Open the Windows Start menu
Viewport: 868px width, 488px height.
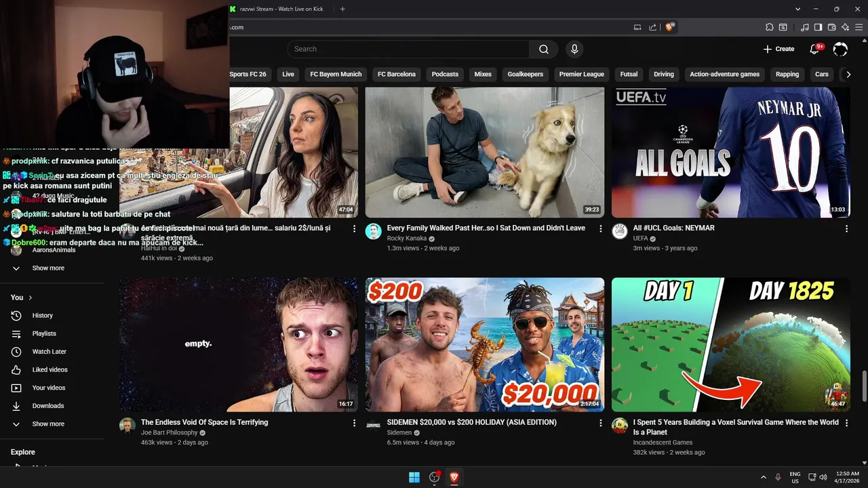[414, 477]
